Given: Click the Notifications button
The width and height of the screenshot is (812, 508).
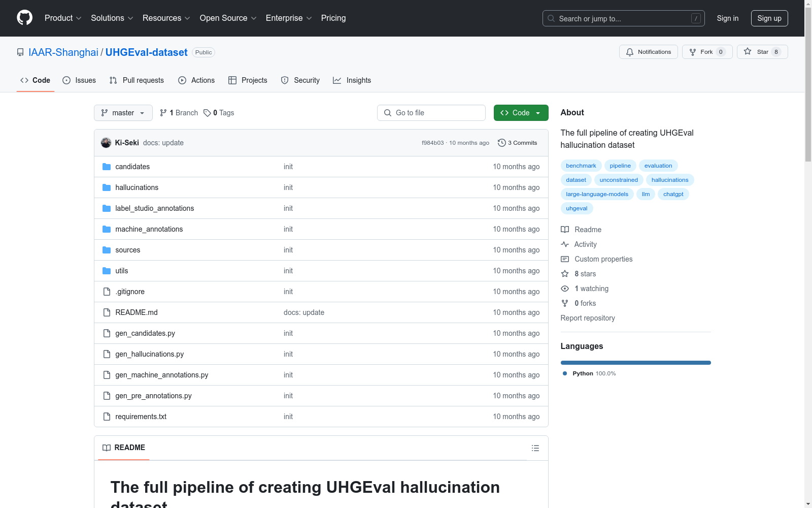Looking at the screenshot, I should 649,52.
